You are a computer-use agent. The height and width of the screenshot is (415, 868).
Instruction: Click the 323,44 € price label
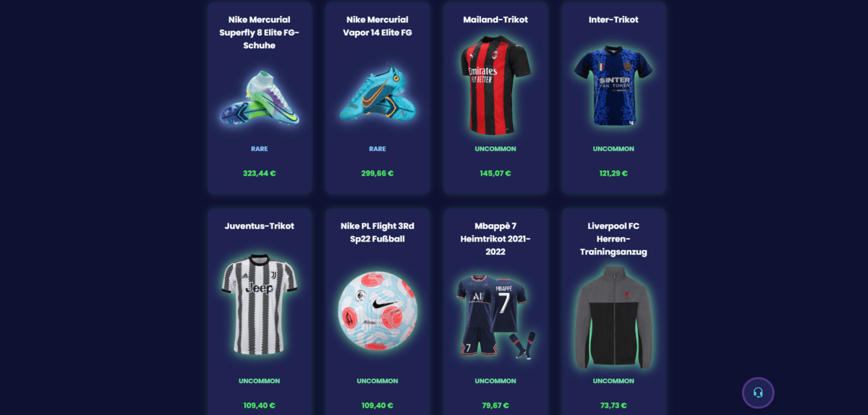pos(259,174)
